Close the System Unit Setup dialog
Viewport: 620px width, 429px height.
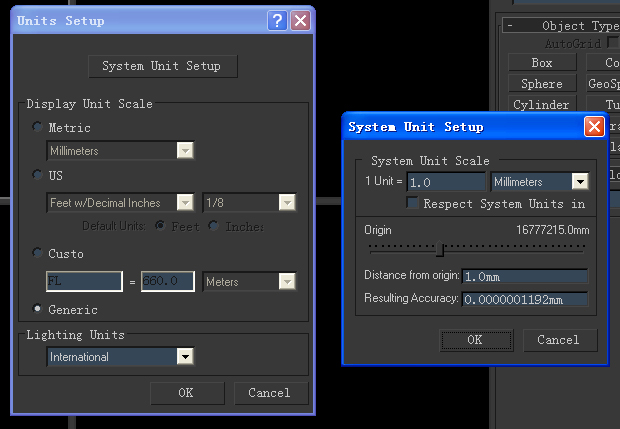pos(594,127)
